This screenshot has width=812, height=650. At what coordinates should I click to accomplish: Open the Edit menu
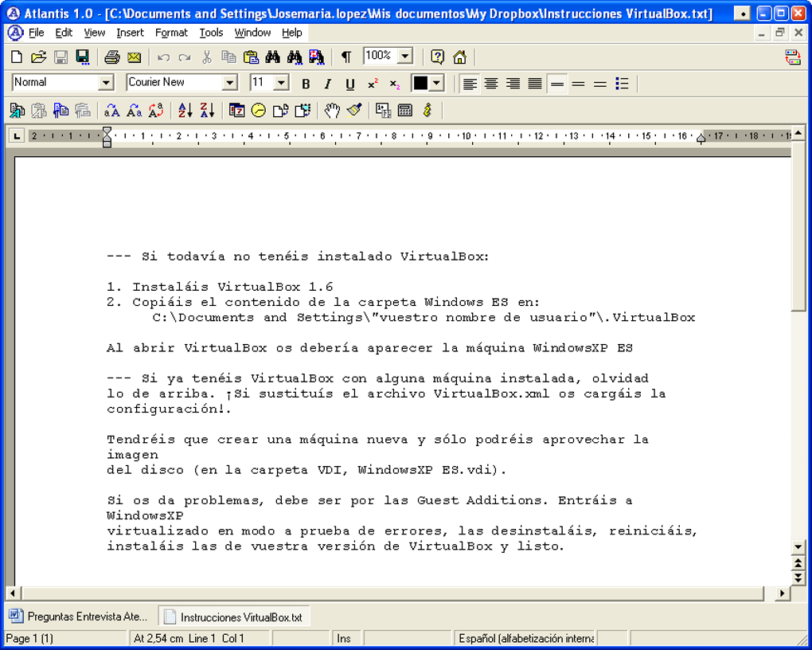tap(64, 33)
